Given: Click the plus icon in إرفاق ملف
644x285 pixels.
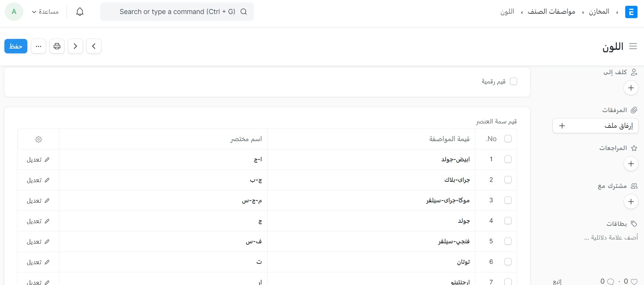Looking at the screenshot, I should pyautogui.click(x=562, y=126).
